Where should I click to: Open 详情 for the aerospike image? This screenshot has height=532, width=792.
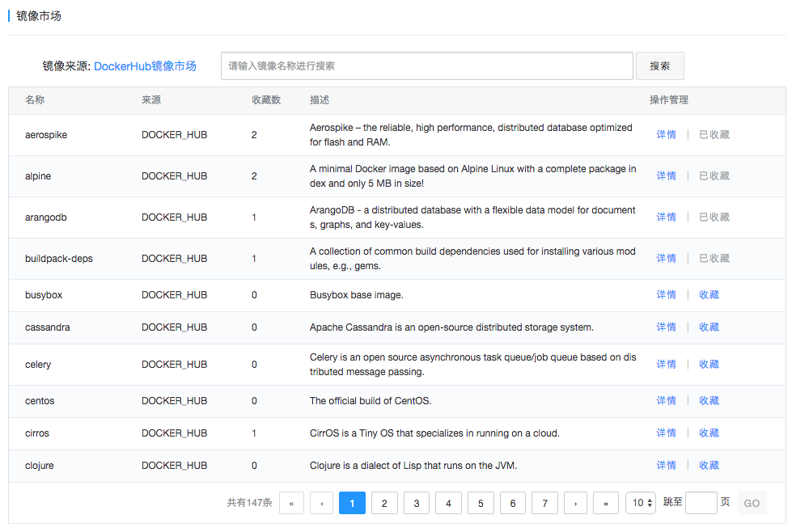[666, 135]
